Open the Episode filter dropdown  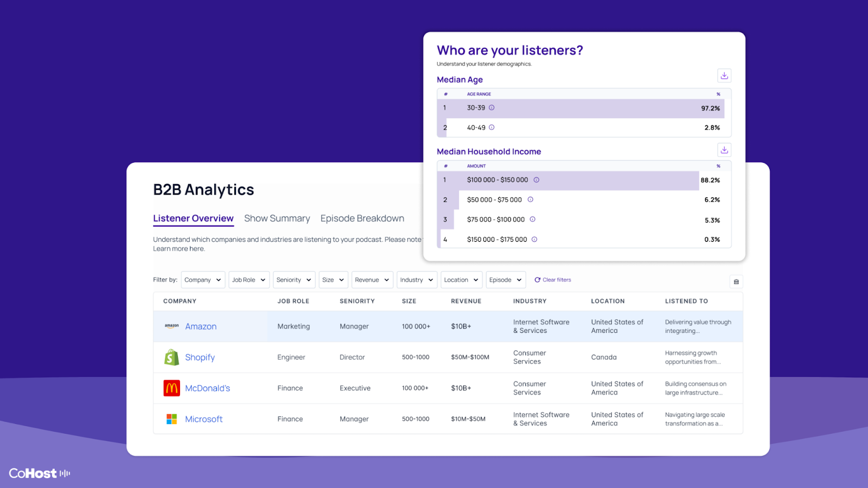(506, 280)
